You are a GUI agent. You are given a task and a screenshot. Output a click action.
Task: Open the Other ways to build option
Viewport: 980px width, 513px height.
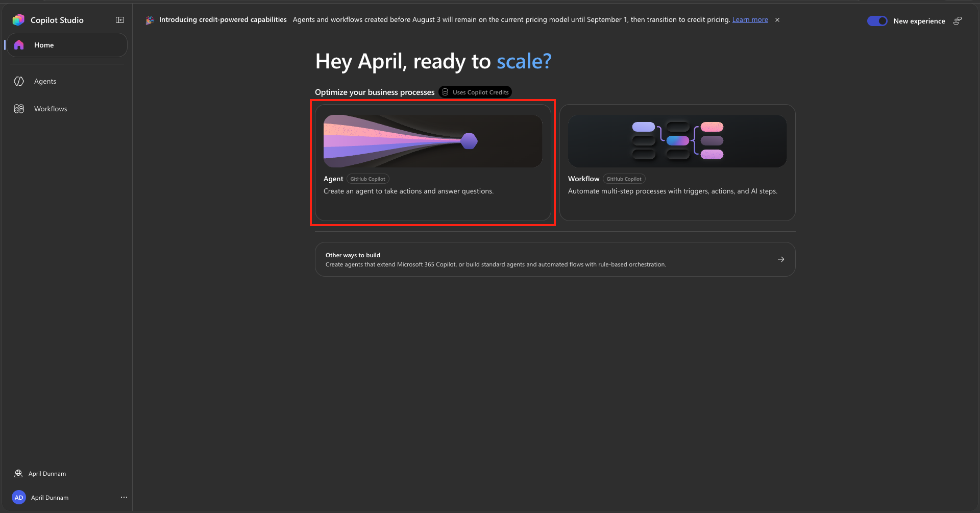pyautogui.click(x=555, y=259)
